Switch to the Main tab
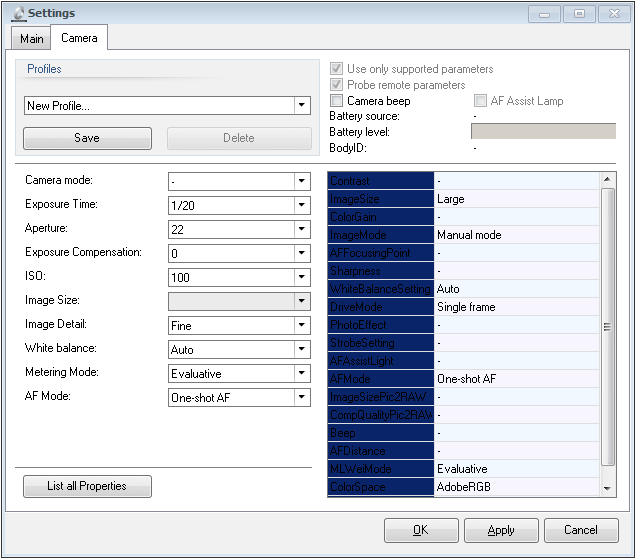Viewport: 636px width, 559px height. [x=31, y=39]
